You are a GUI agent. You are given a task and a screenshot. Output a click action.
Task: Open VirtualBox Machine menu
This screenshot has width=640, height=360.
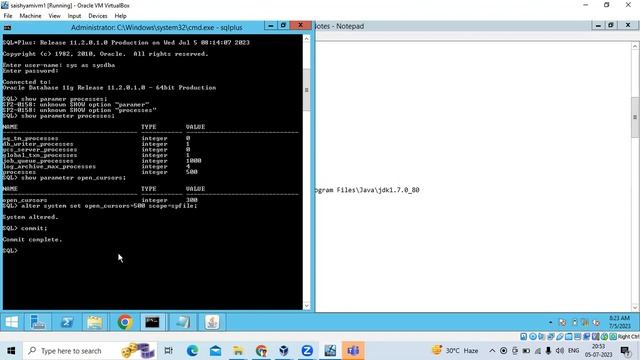(x=30, y=16)
